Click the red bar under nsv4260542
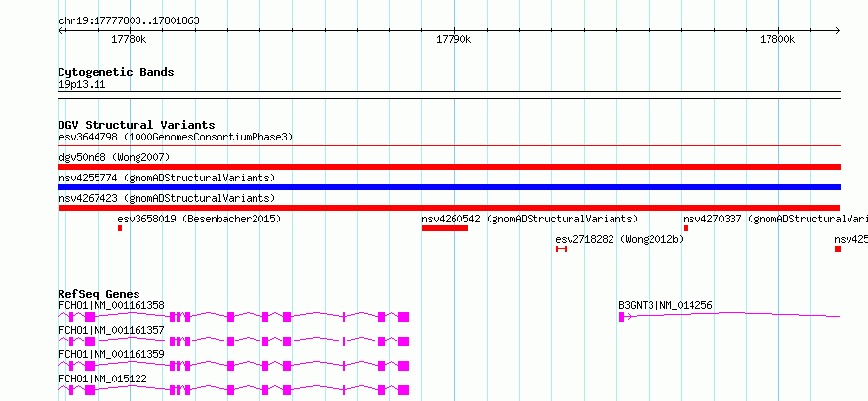The height and width of the screenshot is (401, 868). coord(445,228)
